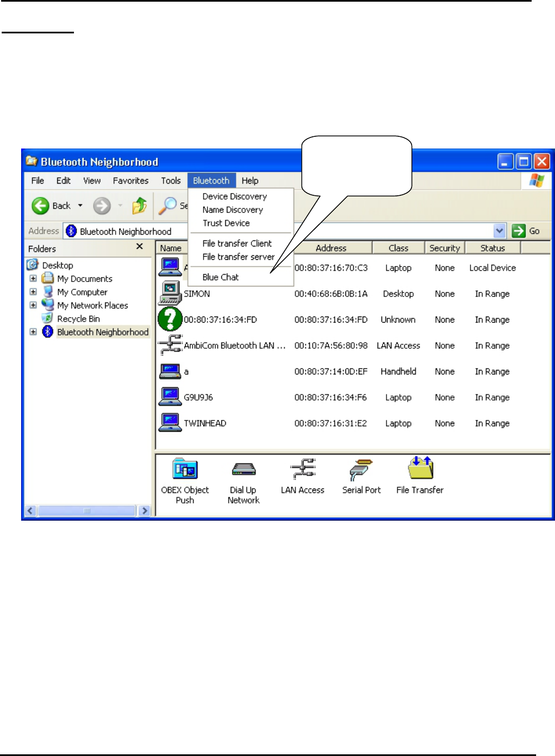Viewport: 555px width, 756px height.
Task: Open the Edit menu
Action: (63, 181)
